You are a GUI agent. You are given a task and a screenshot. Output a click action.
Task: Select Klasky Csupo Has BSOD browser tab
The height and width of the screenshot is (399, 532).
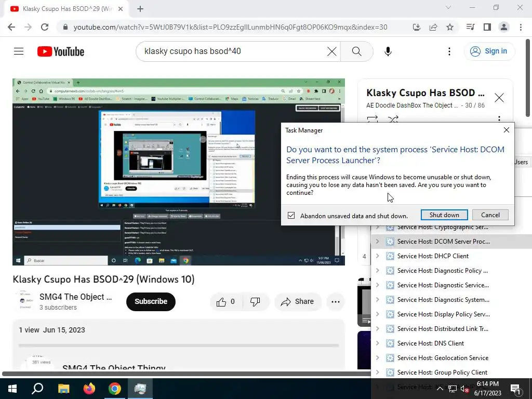tap(66, 9)
